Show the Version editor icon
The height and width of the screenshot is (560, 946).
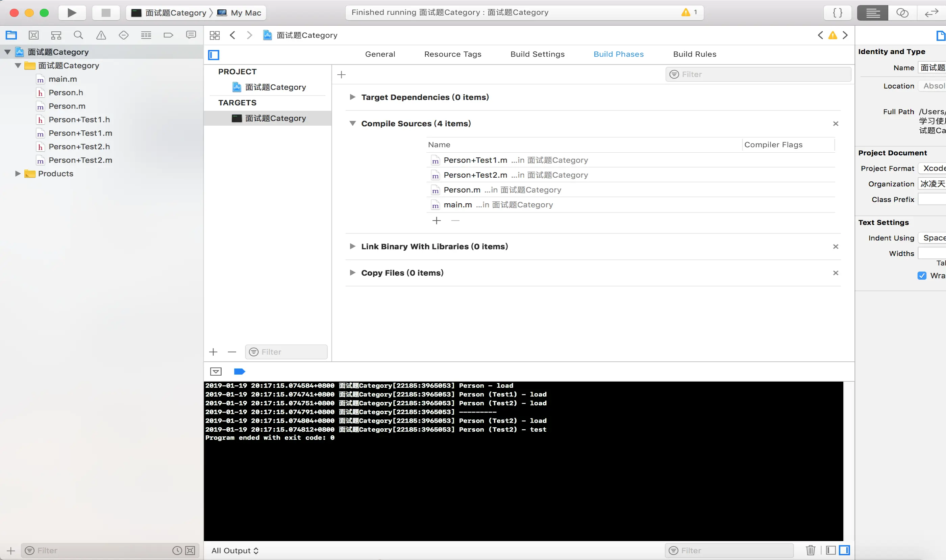pyautogui.click(x=931, y=13)
